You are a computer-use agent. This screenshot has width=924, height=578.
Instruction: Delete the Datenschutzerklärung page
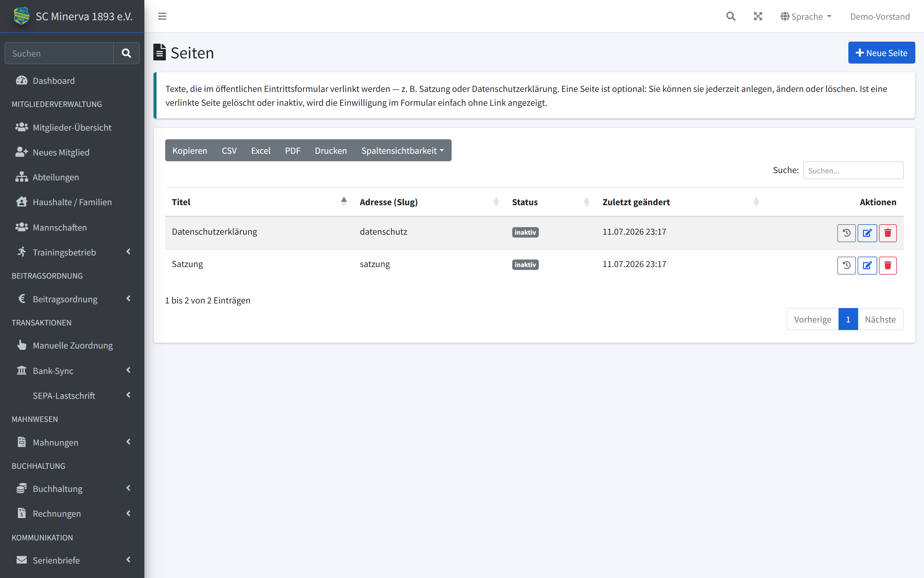tap(888, 233)
